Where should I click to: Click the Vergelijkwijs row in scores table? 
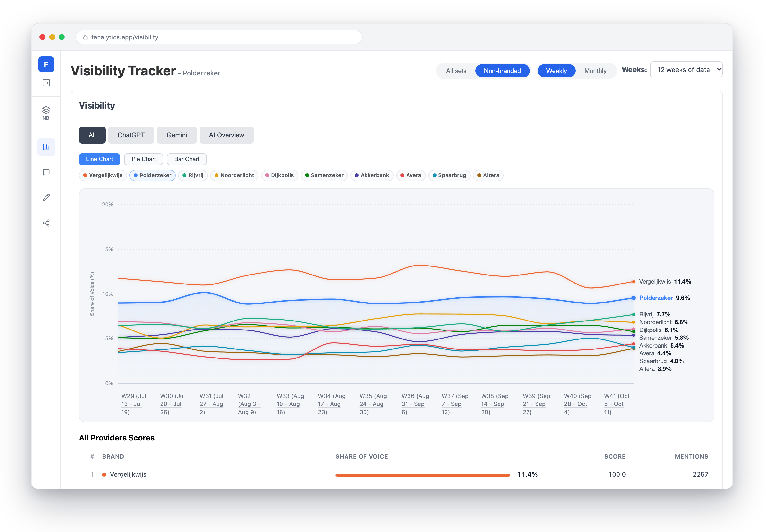396,474
